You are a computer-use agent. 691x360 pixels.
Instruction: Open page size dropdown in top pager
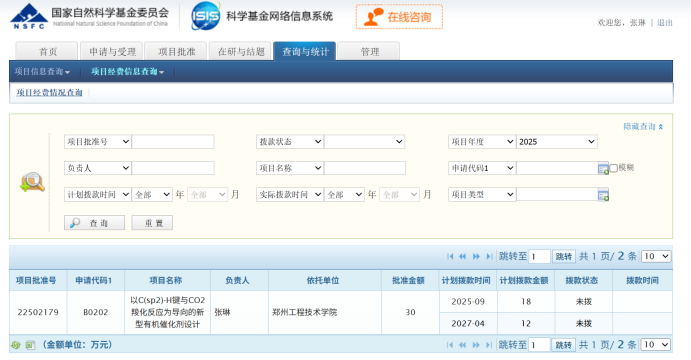tap(656, 256)
